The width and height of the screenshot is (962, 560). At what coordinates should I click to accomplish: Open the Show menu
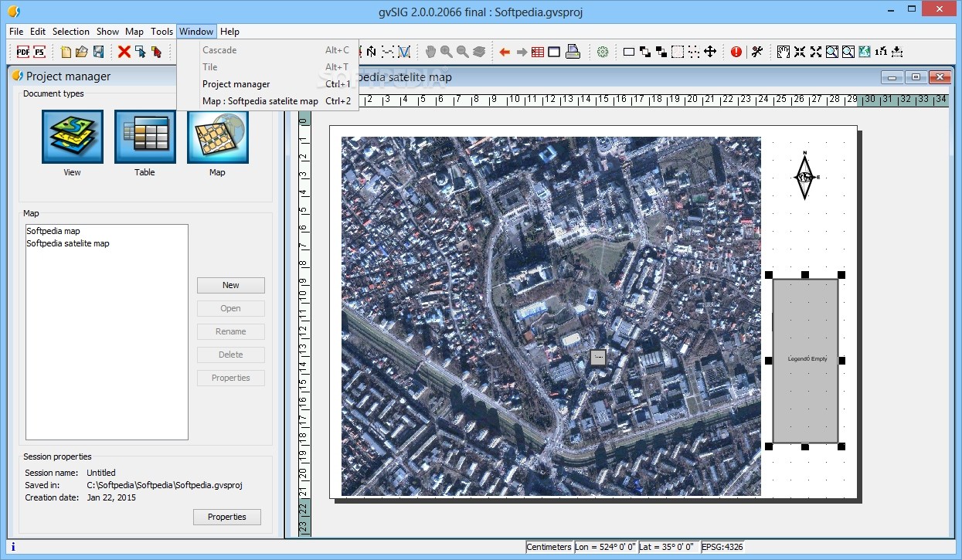pyautogui.click(x=107, y=32)
